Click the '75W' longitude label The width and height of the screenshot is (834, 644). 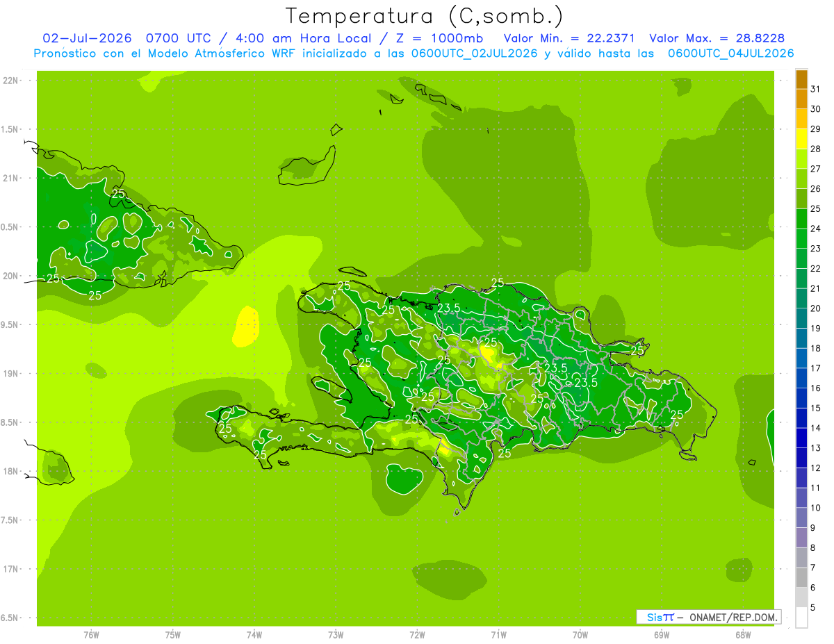[173, 635]
